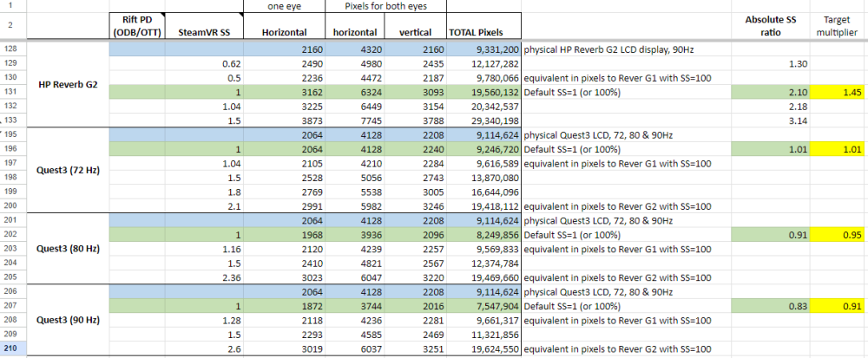Select the yellow 1.45 target multiplier cell
This screenshot has width=868, height=358.
pyautogui.click(x=838, y=92)
